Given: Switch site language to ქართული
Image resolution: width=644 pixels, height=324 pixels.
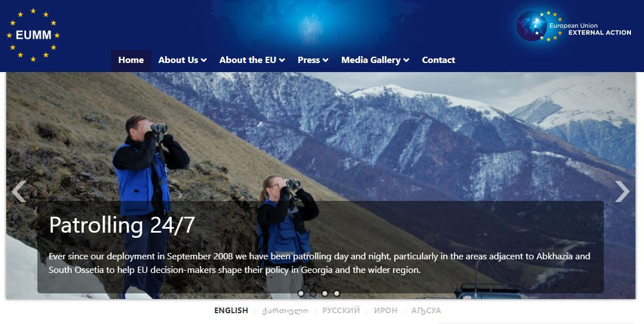Looking at the screenshot, I should coord(285,311).
